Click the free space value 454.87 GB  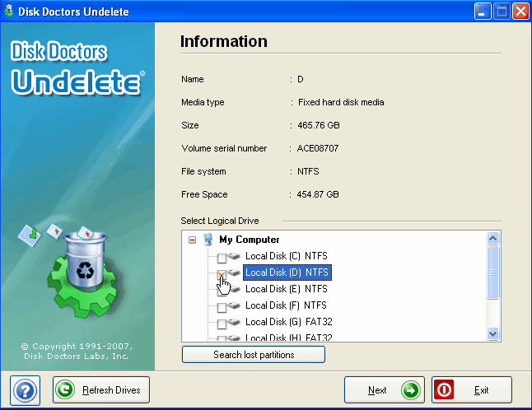pos(318,194)
